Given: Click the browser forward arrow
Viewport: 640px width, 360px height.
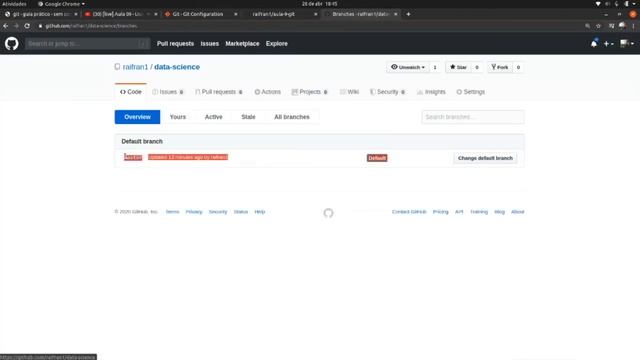Looking at the screenshot, I should click(16, 26).
